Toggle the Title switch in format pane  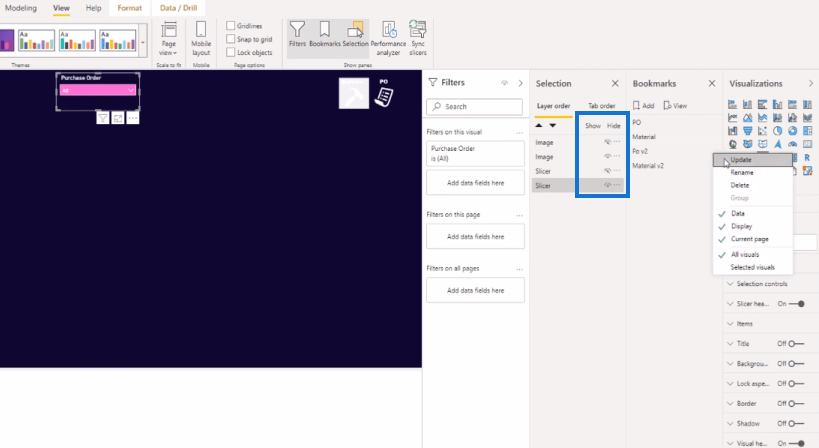click(x=797, y=343)
